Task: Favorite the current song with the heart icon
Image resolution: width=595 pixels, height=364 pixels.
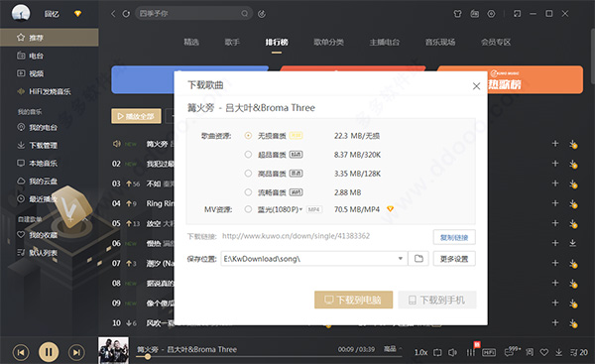Action: 543,353
